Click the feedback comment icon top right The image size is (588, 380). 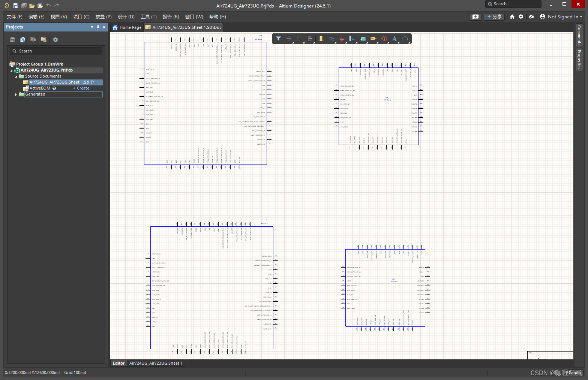(475, 16)
